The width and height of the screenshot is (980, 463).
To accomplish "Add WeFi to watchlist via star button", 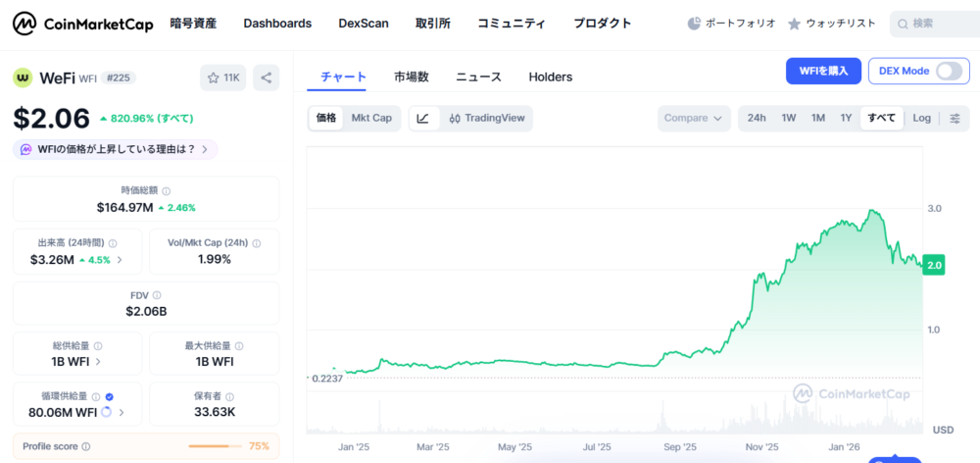I will coord(223,77).
